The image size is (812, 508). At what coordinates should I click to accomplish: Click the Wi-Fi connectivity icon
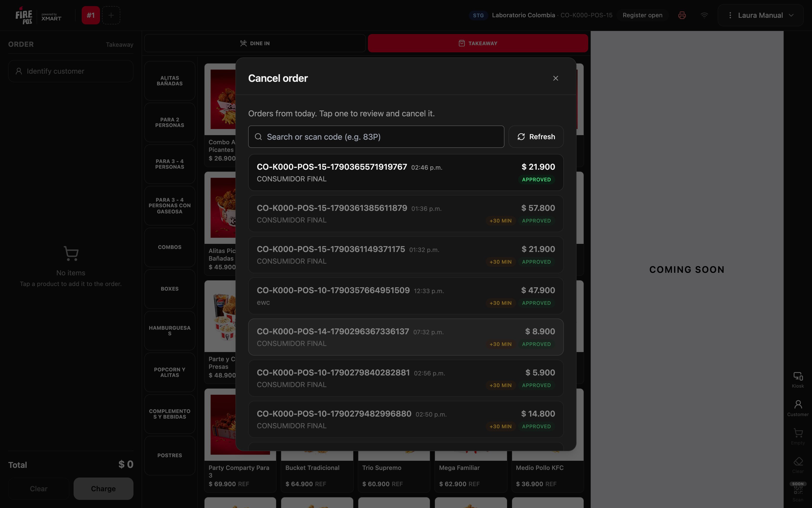click(704, 15)
